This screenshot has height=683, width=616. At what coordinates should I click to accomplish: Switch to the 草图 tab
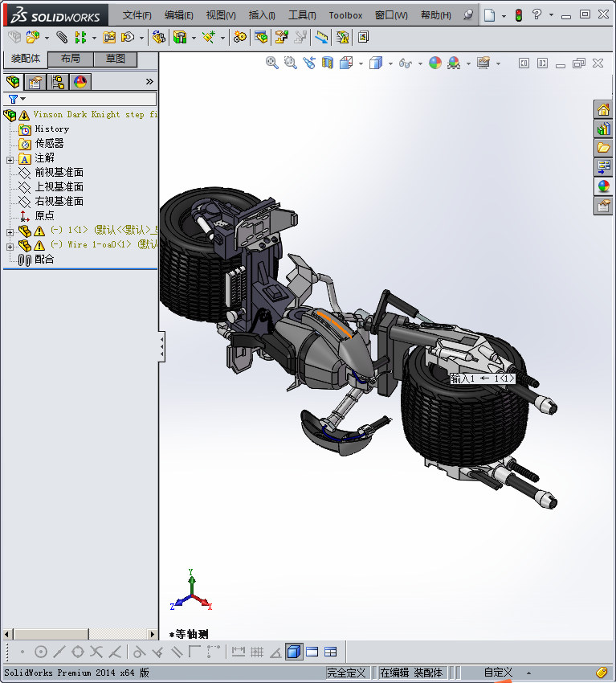point(116,59)
